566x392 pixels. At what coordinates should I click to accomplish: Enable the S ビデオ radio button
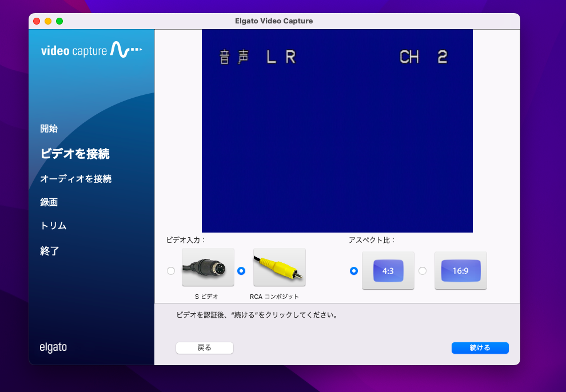(x=171, y=271)
